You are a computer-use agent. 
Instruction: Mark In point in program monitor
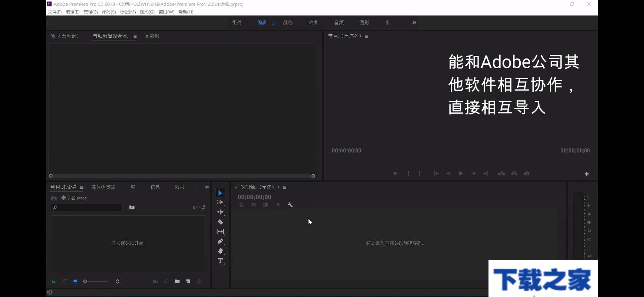[408, 174]
